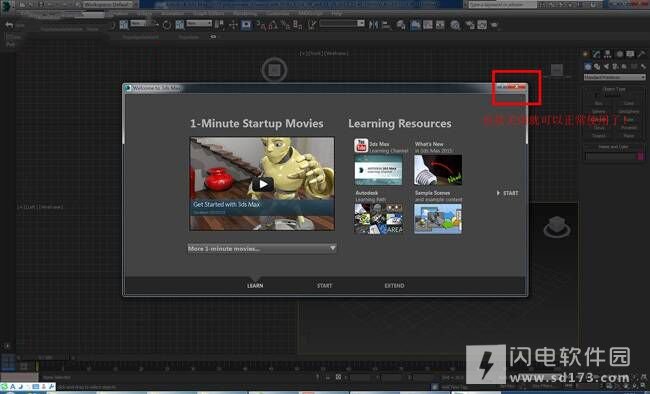Switch to the Create command panel tab
The image size is (650, 394).
click(x=586, y=54)
